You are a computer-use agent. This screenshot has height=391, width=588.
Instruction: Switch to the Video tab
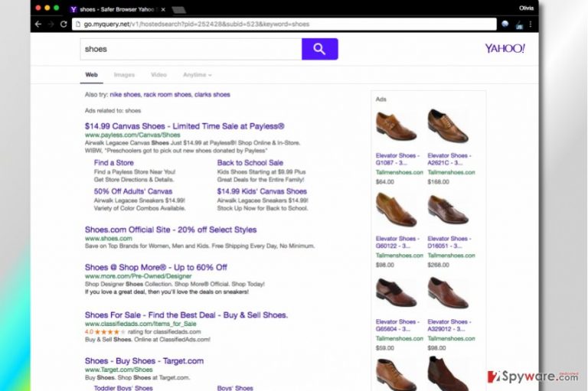point(158,74)
